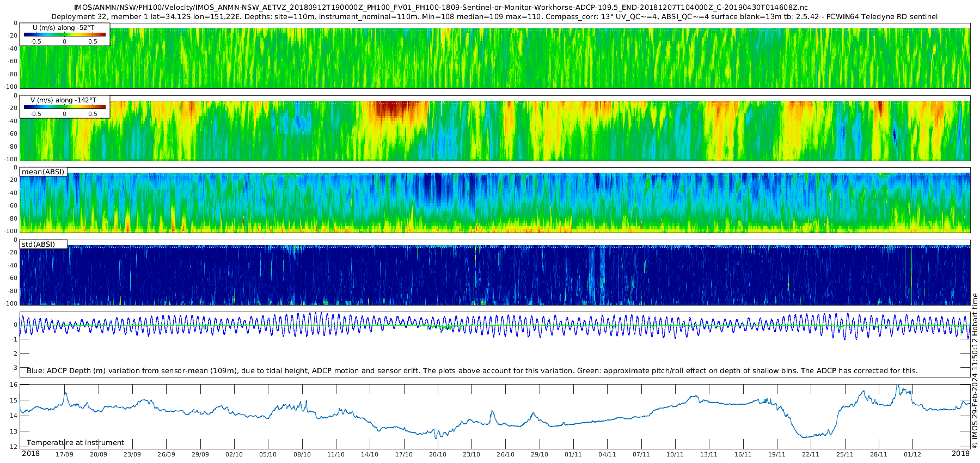Viewport: 980px width, 463px height.
Task: Click the 07/11 date tick label
Action: (x=641, y=454)
